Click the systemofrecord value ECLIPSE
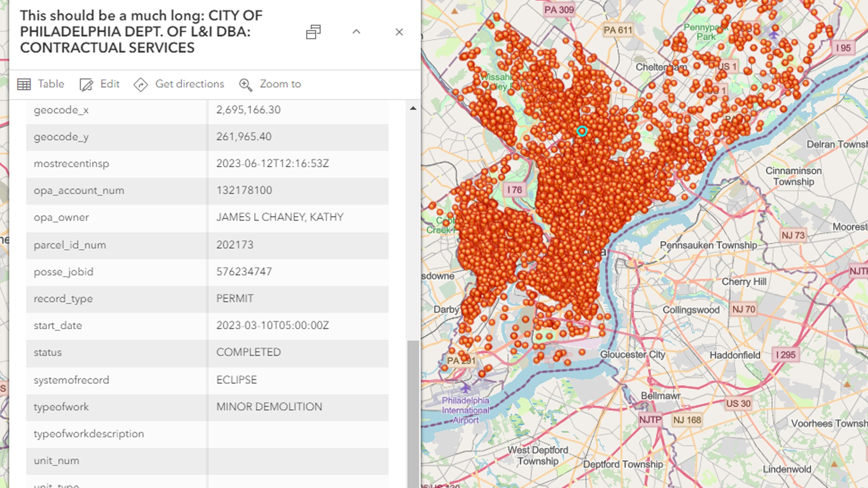The image size is (868, 488). point(236,380)
